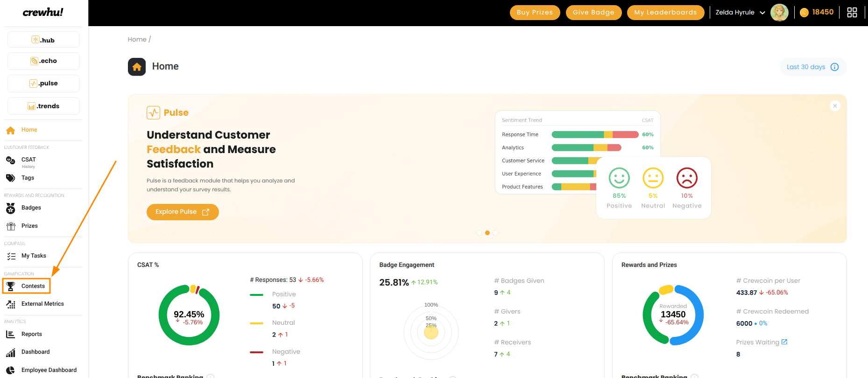Viewport: 868px width, 378px height.
Task: Click the info icon beside Last 30 days
Action: click(x=835, y=67)
